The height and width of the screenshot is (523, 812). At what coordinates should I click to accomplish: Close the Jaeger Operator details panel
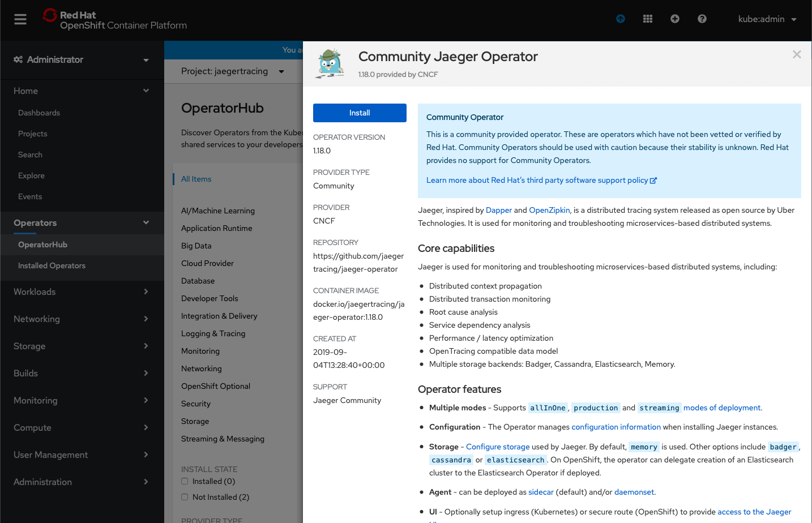coord(797,54)
